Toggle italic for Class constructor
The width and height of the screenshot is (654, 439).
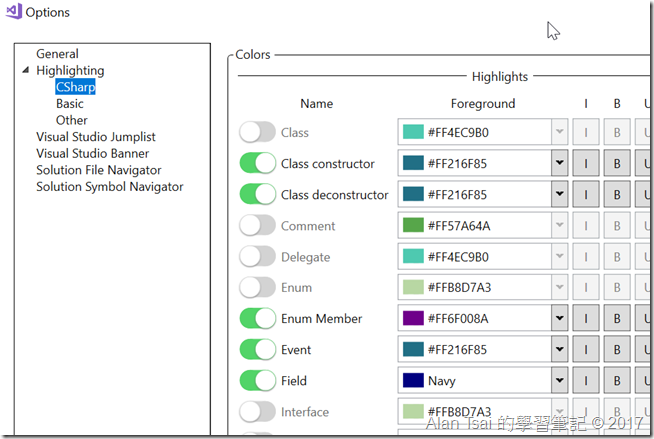586,164
